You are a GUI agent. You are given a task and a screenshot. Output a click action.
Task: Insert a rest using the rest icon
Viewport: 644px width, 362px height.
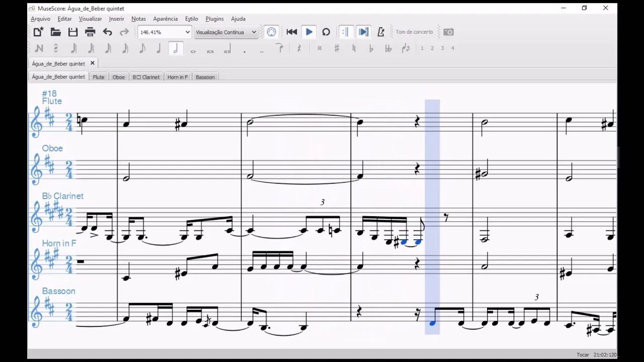point(299,48)
